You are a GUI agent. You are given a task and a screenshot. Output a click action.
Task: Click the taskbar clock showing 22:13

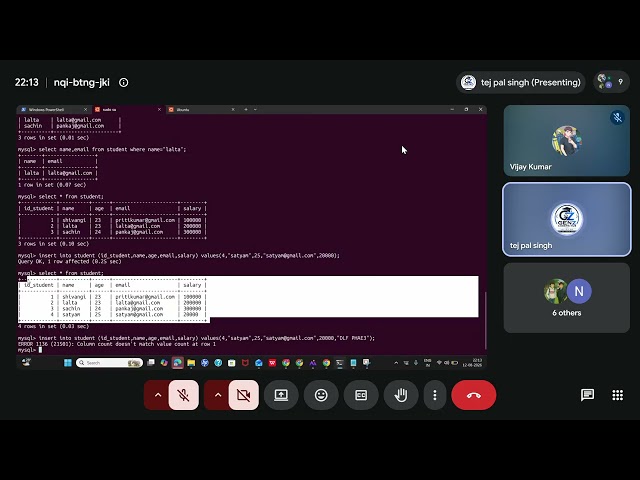pyautogui.click(x=472, y=362)
